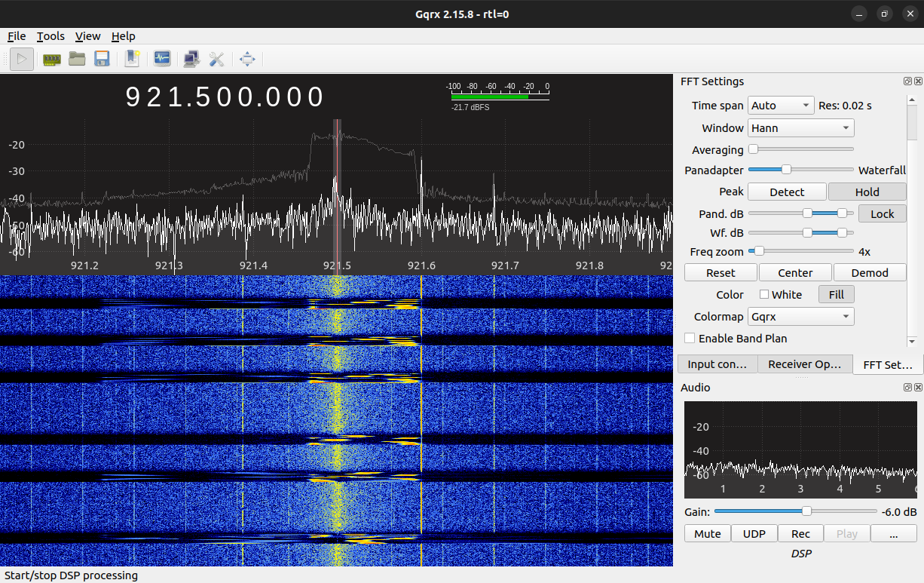Open the File menu
Image resolution: width=924 pixels, height=583 pixels.
(17, 36)
